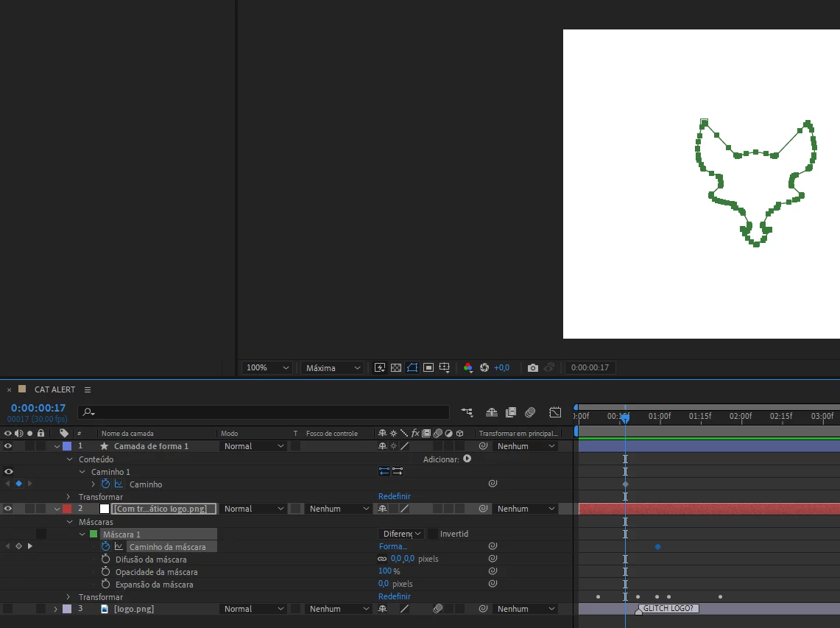Show the logo.png layer
The height and width of the screenshot is (628, 840).
[x=8, y=609]
